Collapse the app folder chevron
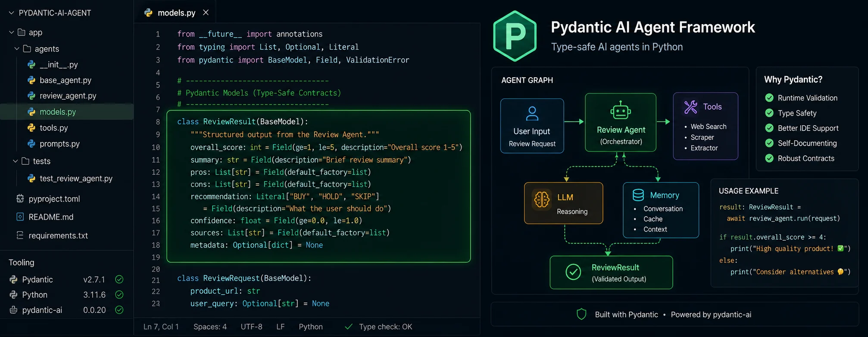Screen dimensions: 868x337 coord(11,32)
